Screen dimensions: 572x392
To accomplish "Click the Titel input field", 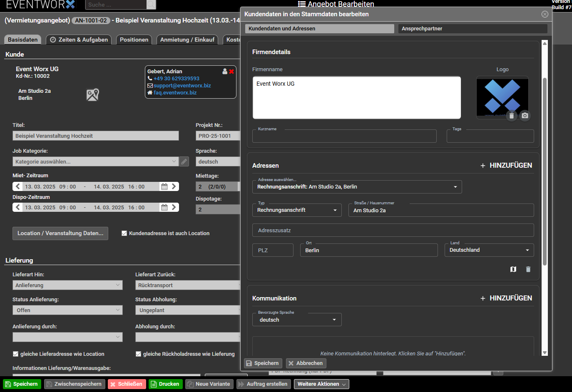I will pos(96,136).
